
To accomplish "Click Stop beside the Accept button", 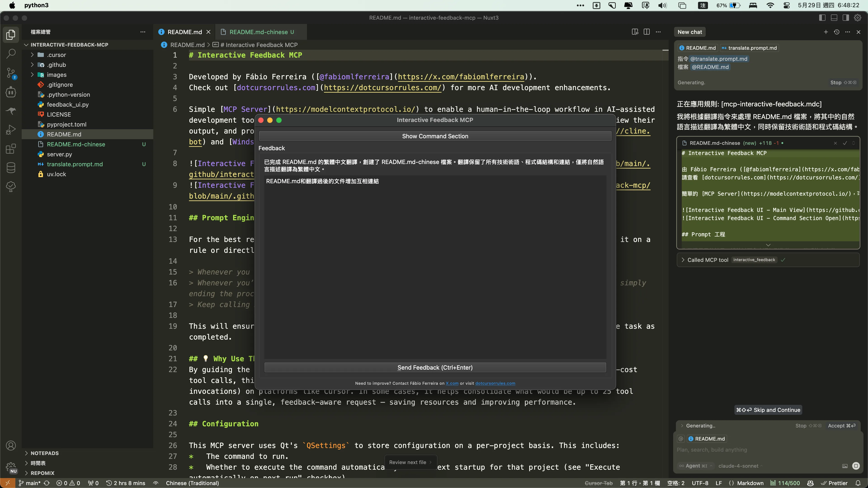I will coord(808,426).
